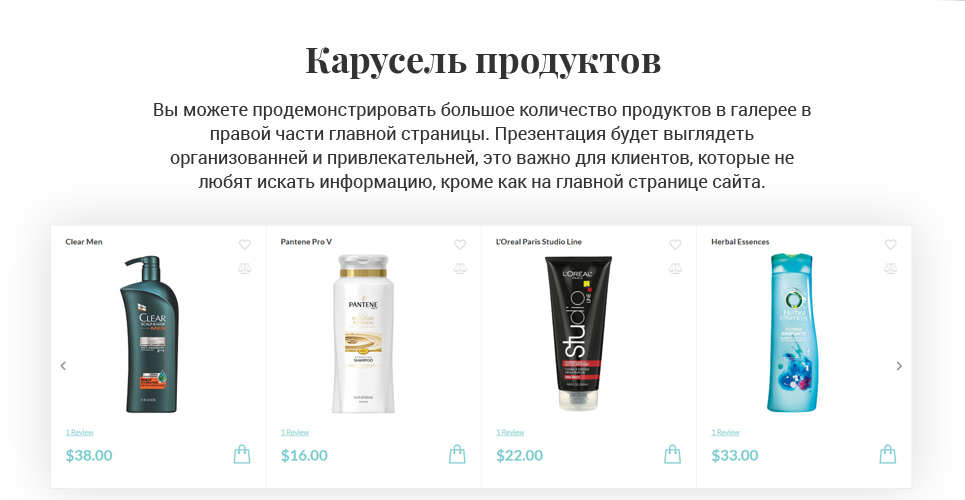Open Herbal Essences product title
965x500 pixels.
pyautogui.click(x=740, y=242)
